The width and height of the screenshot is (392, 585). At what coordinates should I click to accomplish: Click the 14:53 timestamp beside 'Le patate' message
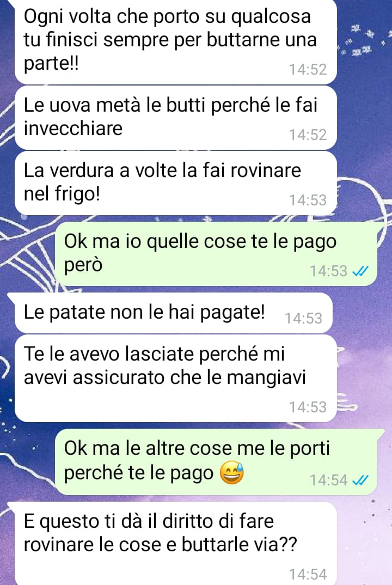304,318
